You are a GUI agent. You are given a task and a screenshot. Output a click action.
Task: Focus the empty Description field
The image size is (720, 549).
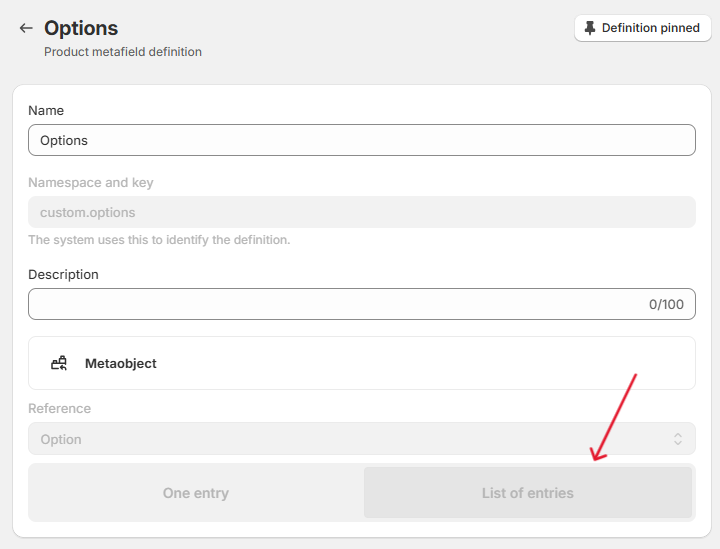362,304
